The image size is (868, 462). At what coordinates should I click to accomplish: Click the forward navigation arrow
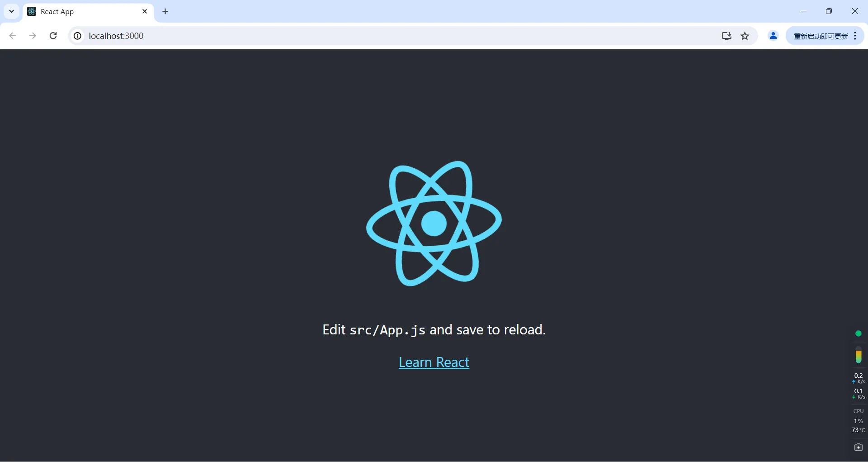pos(33,36)
